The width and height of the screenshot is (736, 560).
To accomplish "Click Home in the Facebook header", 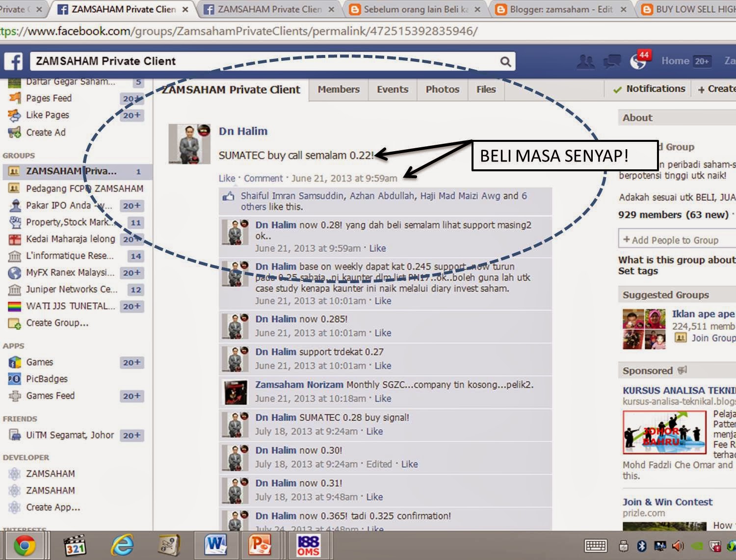I will (675, 61).
